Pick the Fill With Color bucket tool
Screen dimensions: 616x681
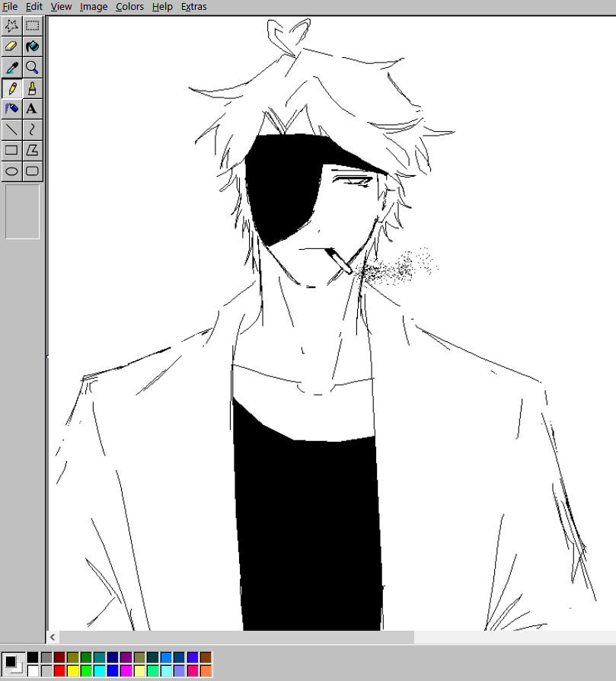point(33,46)
